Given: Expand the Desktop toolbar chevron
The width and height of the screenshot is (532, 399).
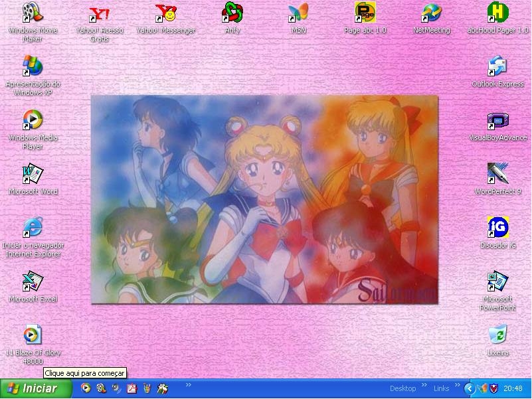Looking at the screenshot, I should coord(424,384).
